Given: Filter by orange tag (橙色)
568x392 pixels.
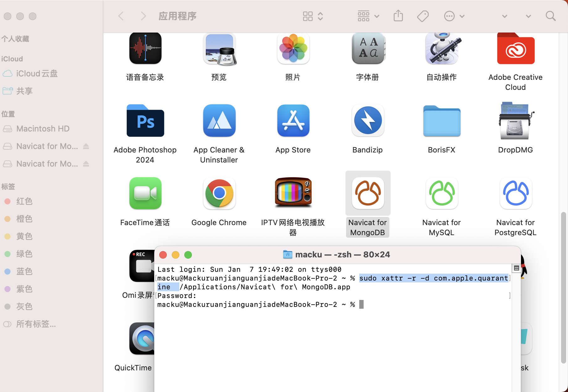Looking at the screenshot, I should point(18,219).
